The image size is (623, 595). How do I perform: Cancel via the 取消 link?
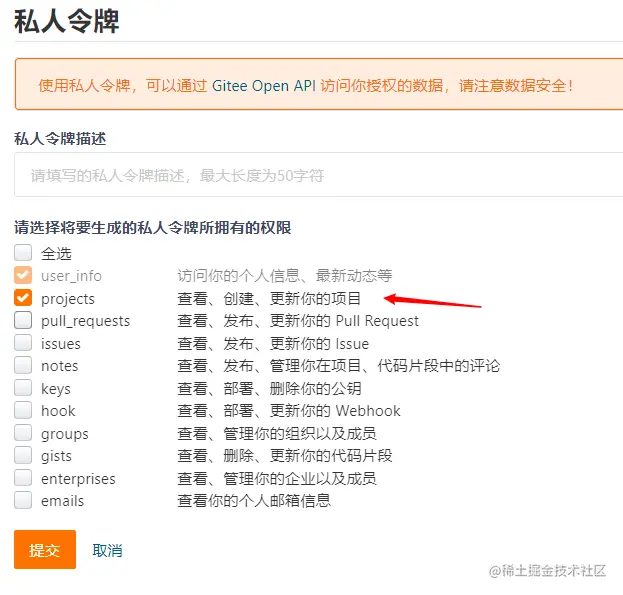pos(107,551)
